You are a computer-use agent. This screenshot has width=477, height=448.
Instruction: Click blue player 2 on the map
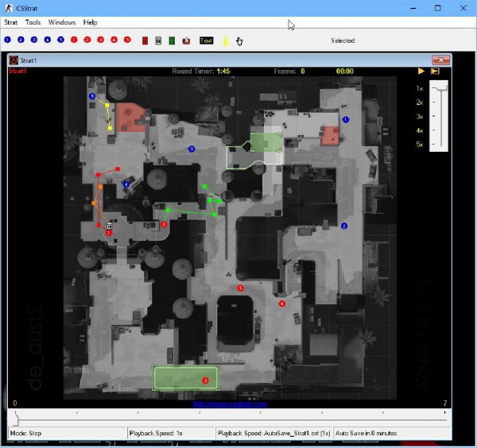coord(344,226)
